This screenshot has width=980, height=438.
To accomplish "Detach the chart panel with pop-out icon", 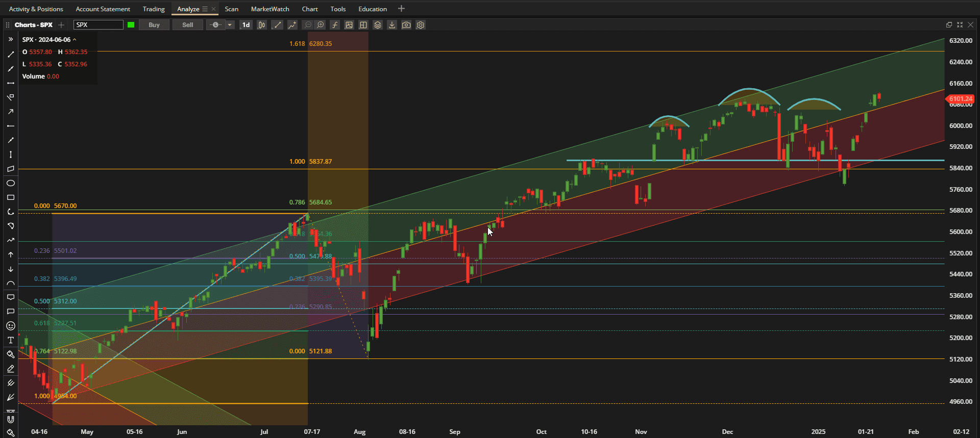I will pos(949,24).
